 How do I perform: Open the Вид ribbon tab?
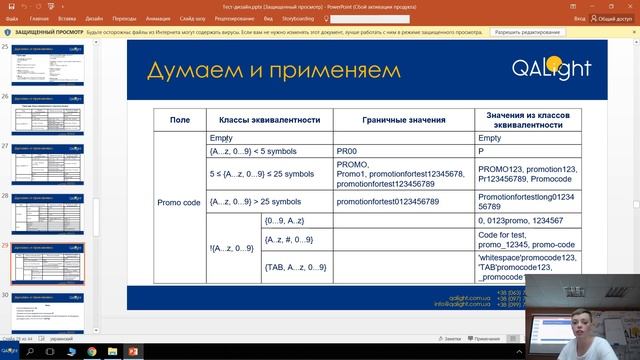coord(268,19)
